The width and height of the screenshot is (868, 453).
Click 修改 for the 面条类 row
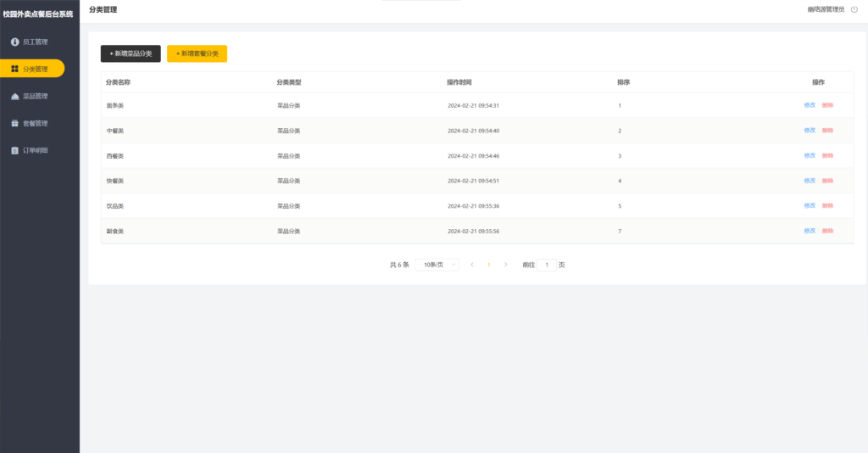coord(810,105)
